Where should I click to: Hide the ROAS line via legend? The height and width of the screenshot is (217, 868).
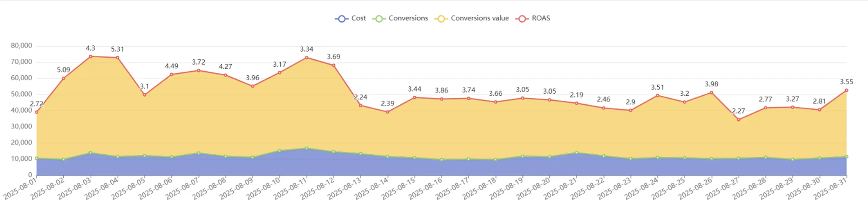(x=533, y=19)
